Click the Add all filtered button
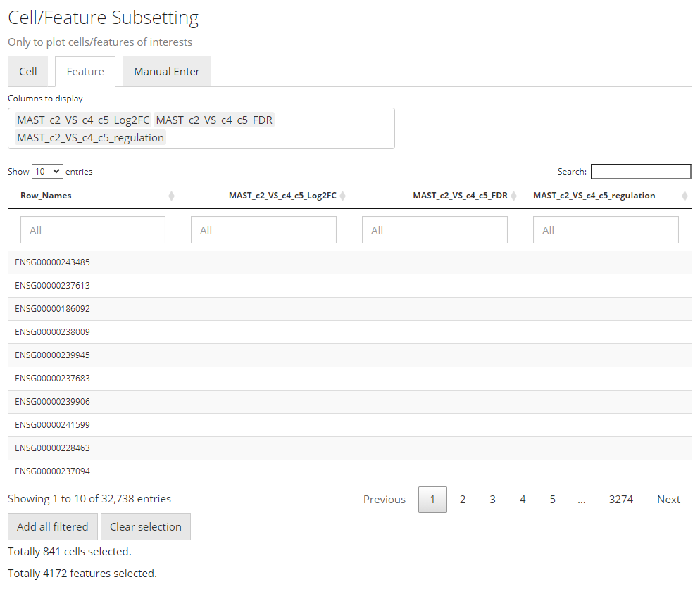This screenshot has height=589, width=700. [53, 527]
